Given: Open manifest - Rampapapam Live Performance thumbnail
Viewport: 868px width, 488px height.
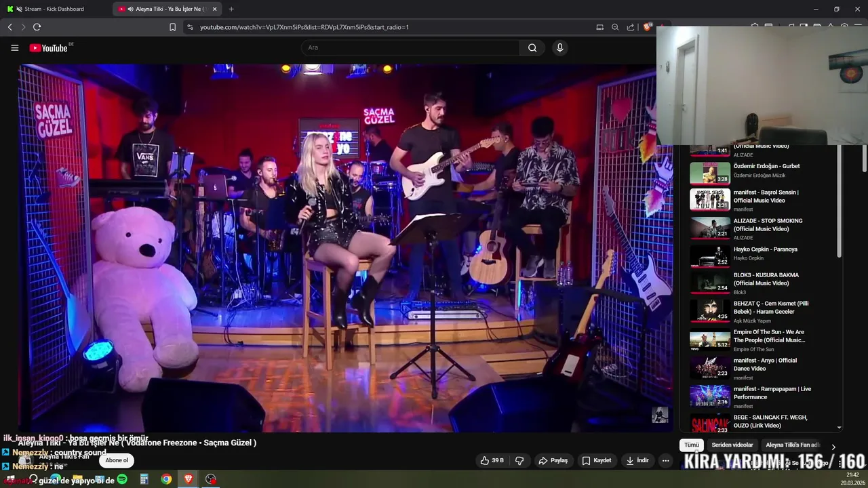Looking at the screenshot, I should point(710,396).
